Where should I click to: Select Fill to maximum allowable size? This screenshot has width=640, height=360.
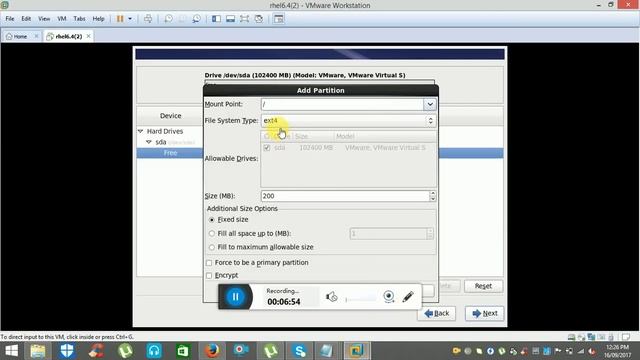pyautogui.click(x=211, y=247)
